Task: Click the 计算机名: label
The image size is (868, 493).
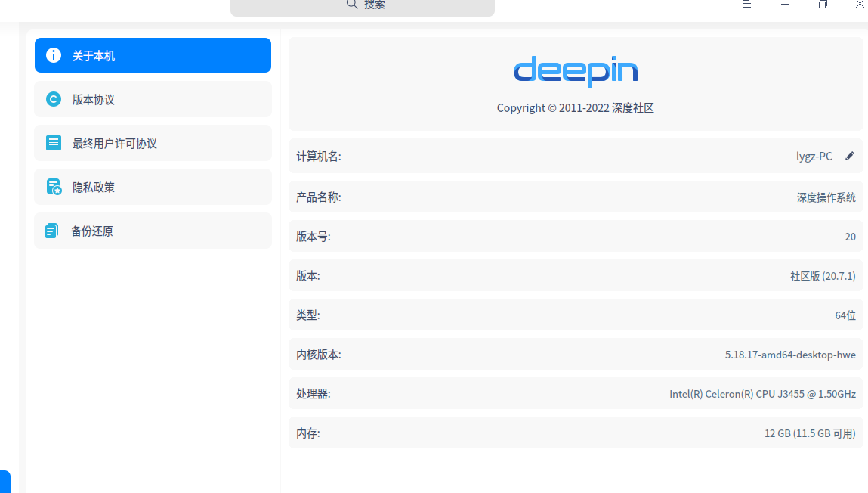Action: tap(319, 157)
